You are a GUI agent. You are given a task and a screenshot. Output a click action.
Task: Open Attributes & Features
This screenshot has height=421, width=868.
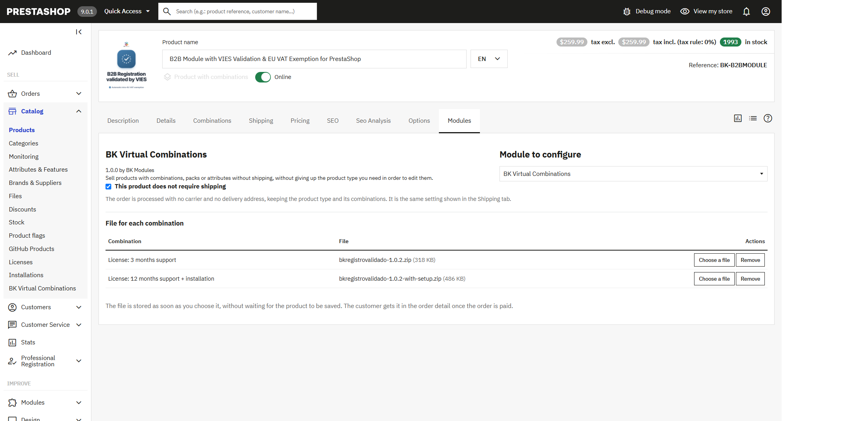click(x=38, y=170)
